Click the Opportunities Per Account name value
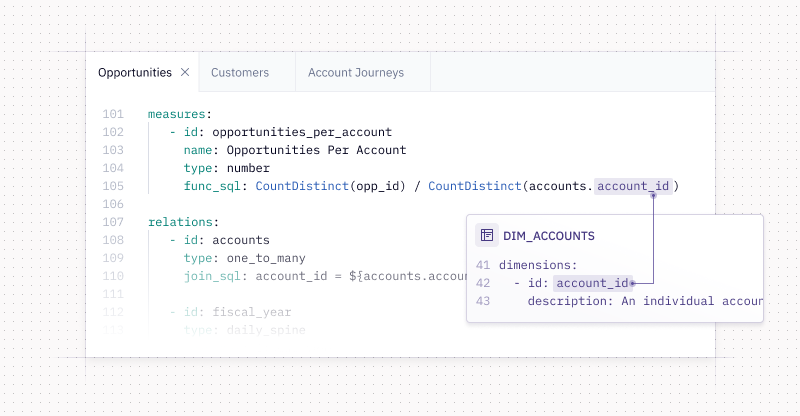This screenshot has width=800, height=416. click(316, 150)
